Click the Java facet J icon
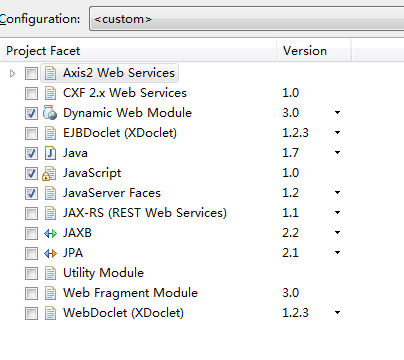Image resolution: width=404 pixels, height=360 pixels. 50,153
